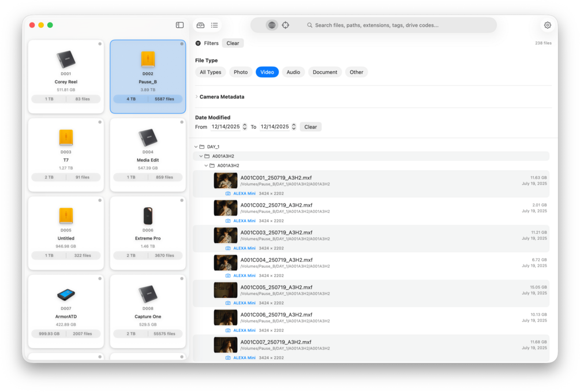Select the D004 Media Edit drive icon
The width and height of the screenshot is (580, 392).
point(148,137)
